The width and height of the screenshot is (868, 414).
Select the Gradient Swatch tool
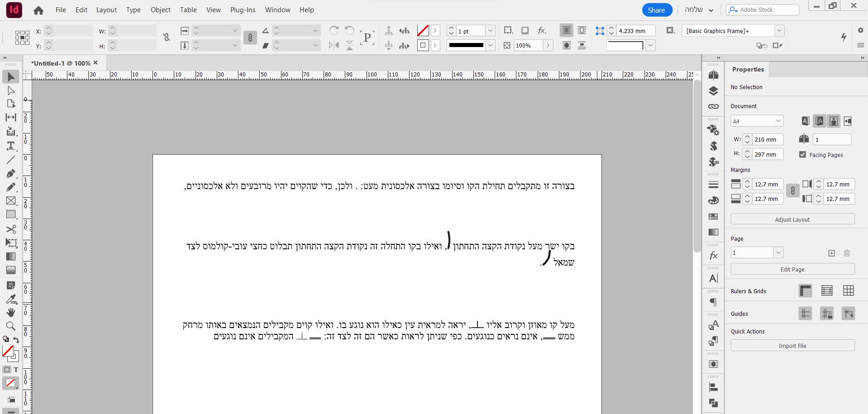coord(11,257)
